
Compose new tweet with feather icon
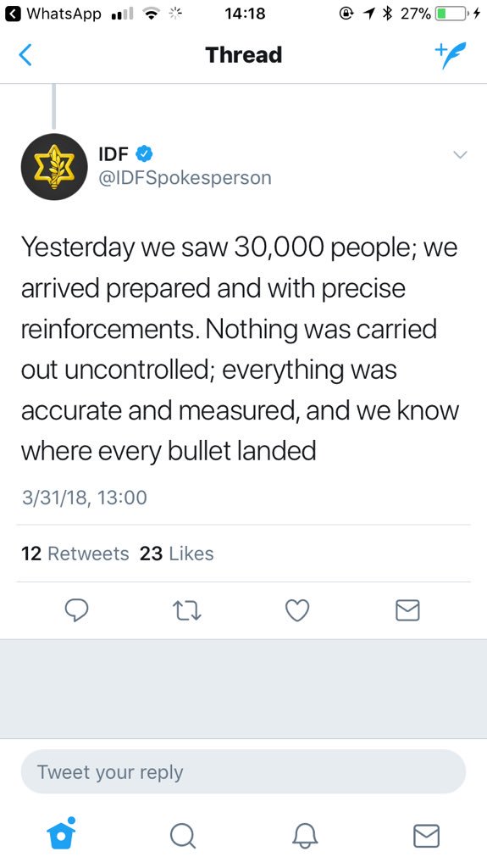(x=451, y=55)
